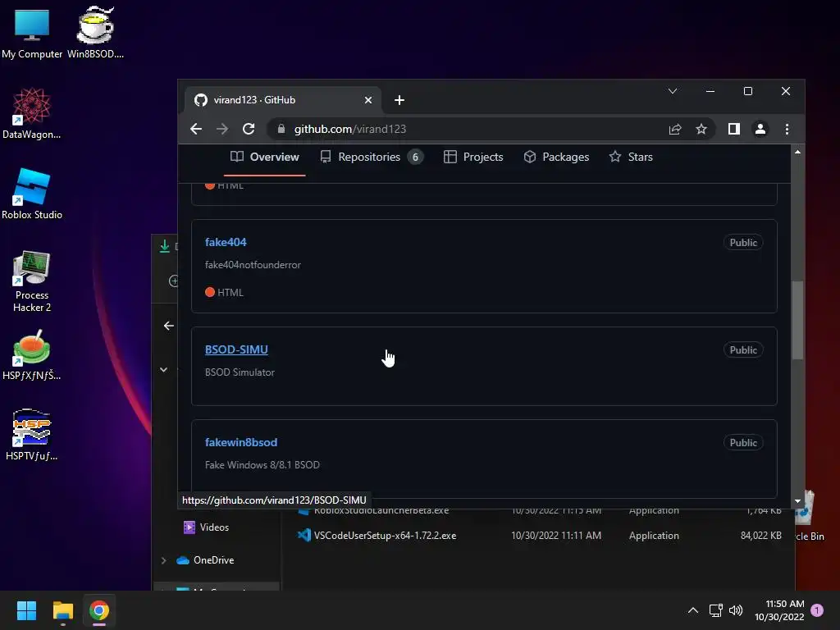Click back arrow in File Explorer window

tap(168, 326)
